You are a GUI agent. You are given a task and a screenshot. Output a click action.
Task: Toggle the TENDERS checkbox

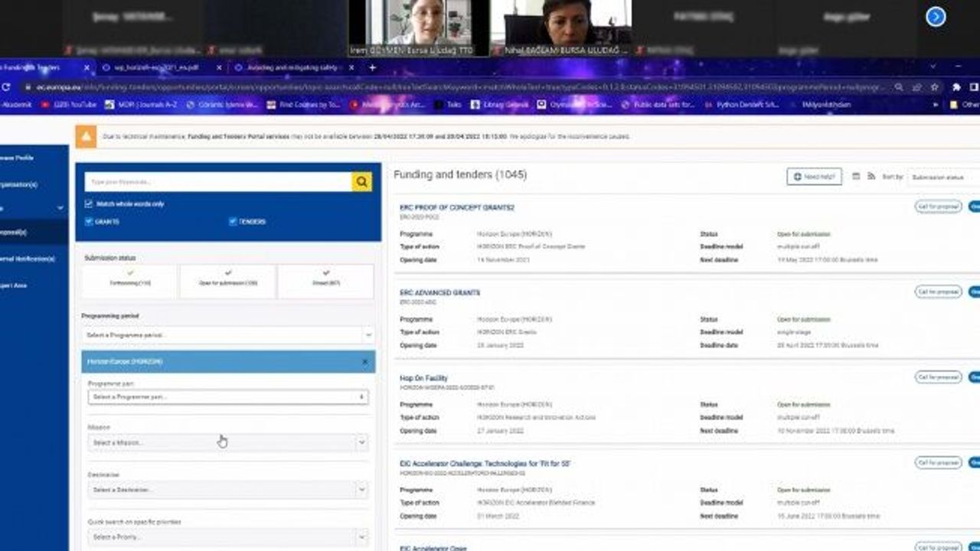tap(233, 222)
